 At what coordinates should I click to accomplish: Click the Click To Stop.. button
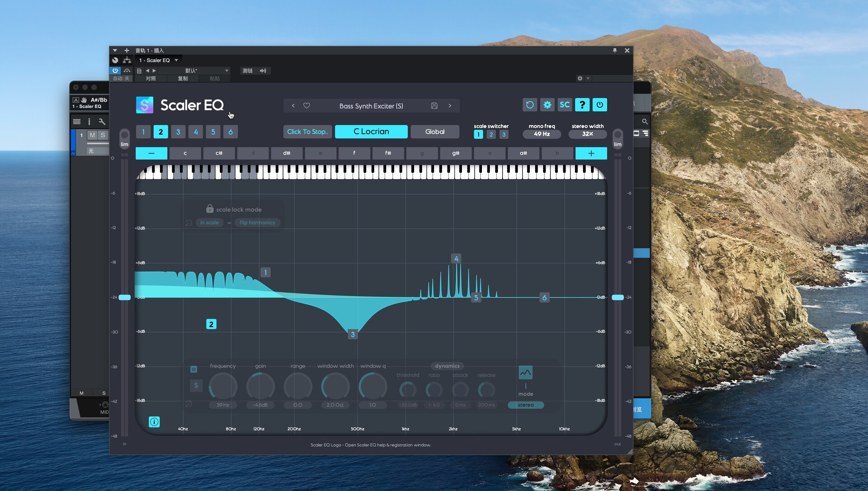point(307,132)
